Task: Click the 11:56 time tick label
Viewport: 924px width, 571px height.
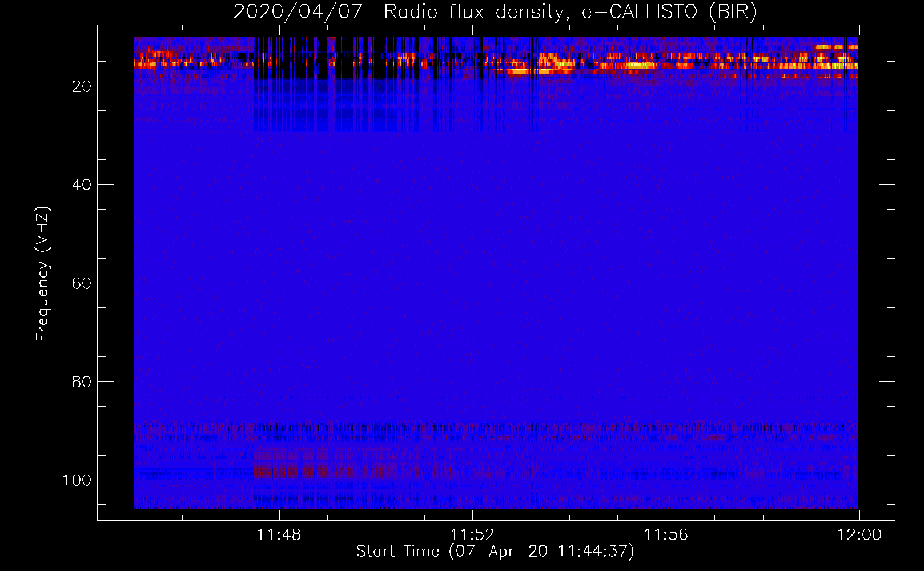Action: 666,535
